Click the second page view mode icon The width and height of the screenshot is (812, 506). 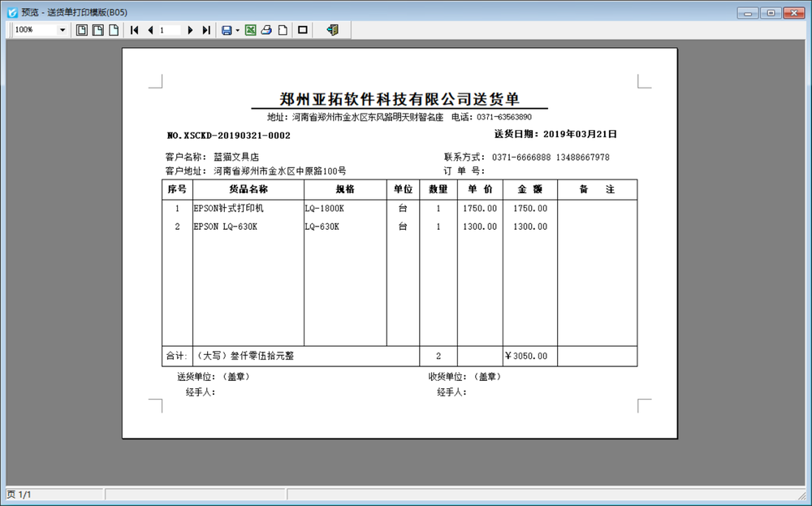coord(97,30)
